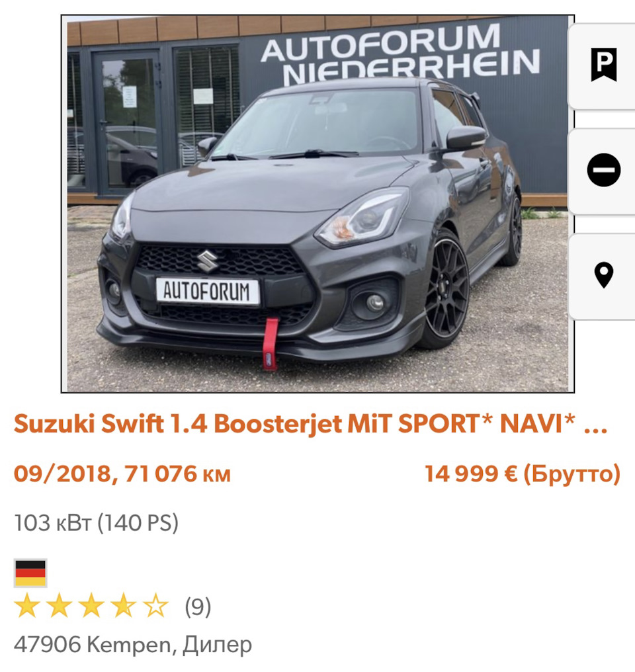Click the AUTOFORUM license plate in photo
Viewport: 635px width, 672px height.
(208, 292)
